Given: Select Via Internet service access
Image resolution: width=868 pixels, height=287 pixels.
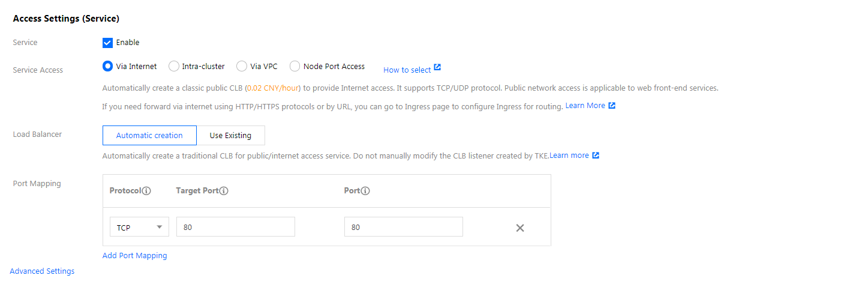Looking at the screenshot, I should click(x=108, y=66).
